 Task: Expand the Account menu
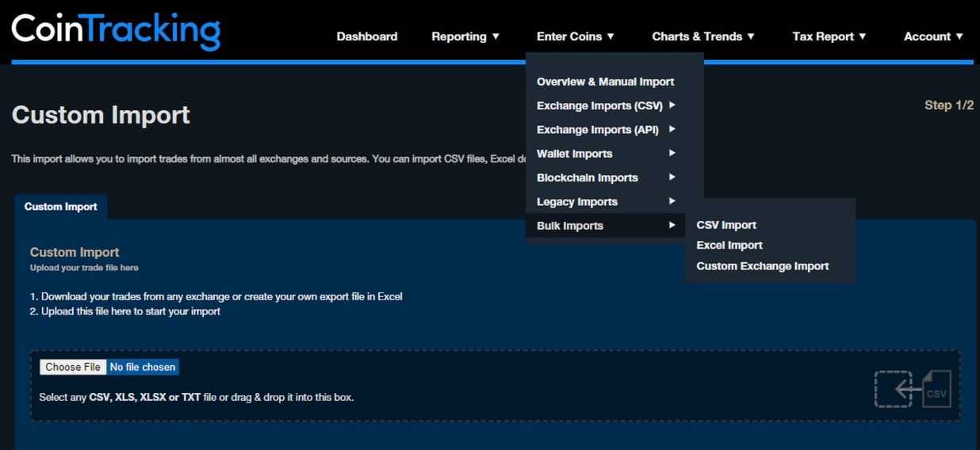pos(933,36)
